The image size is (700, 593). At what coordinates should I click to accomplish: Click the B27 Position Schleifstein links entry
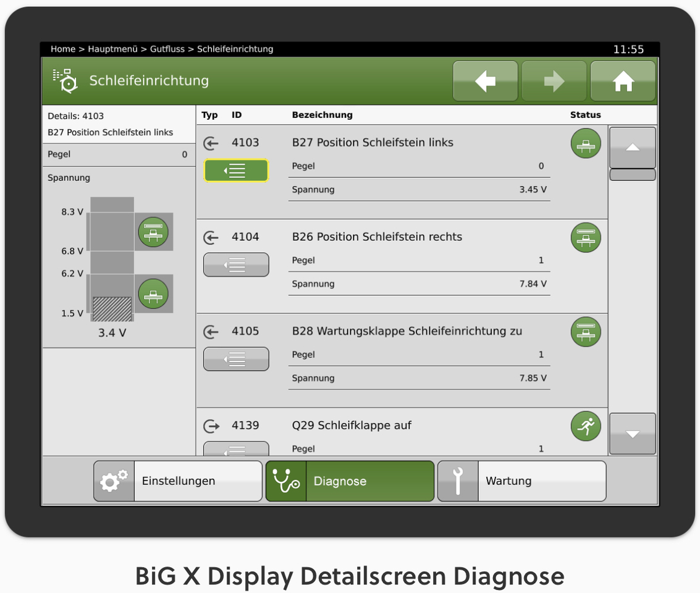pos(373,143)
